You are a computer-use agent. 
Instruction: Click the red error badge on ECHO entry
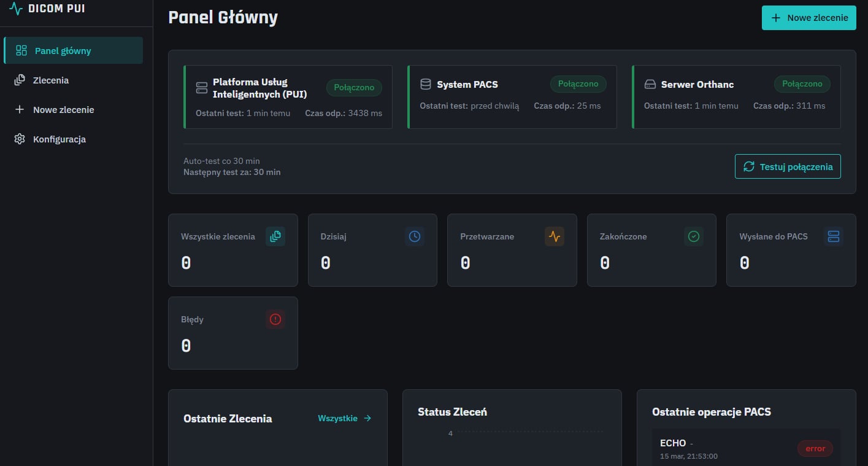815,448
